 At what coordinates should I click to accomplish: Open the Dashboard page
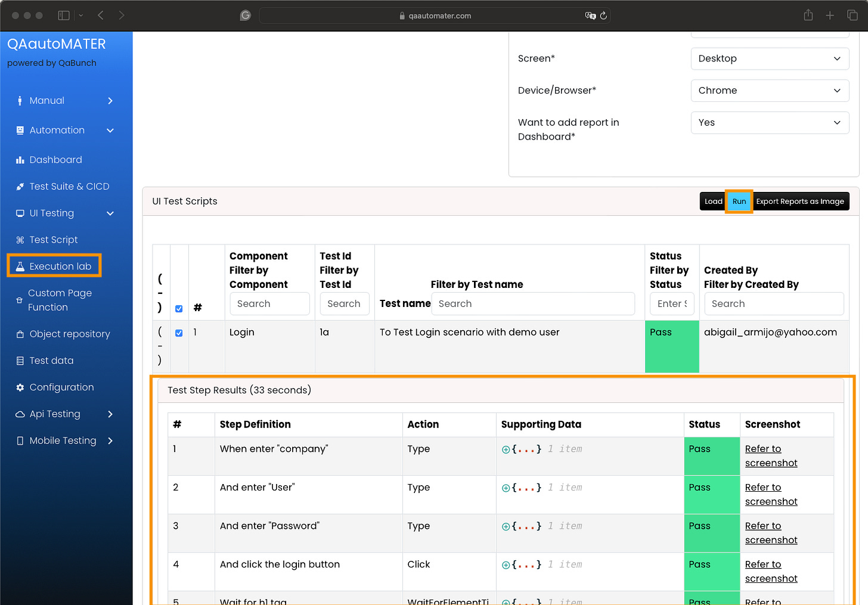[56, 160]
